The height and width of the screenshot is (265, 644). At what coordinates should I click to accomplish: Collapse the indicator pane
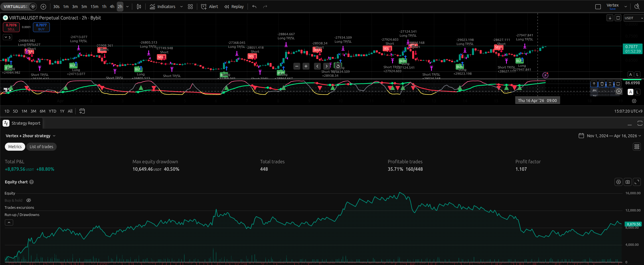[610, 84]
